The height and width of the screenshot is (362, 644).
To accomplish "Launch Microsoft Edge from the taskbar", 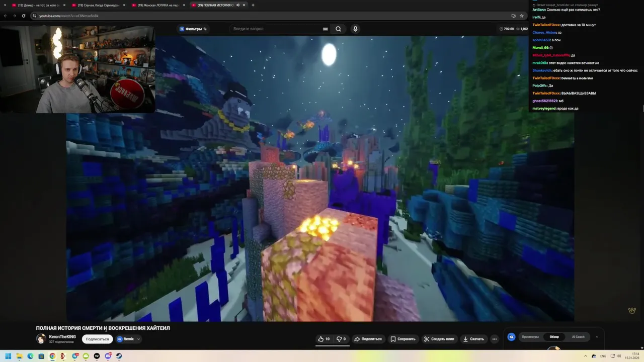I will (x=30, y=356).
